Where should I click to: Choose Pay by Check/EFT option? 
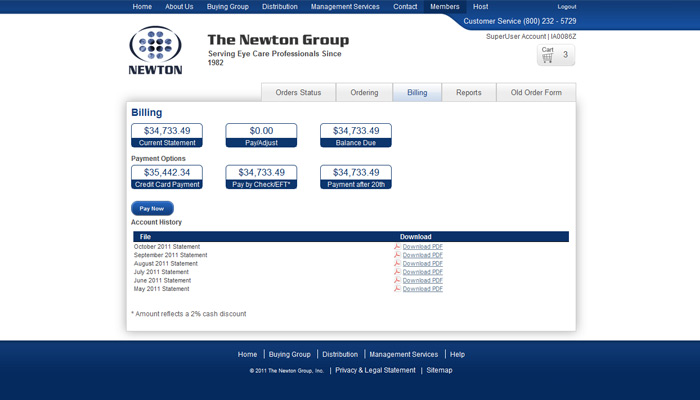coord(261,177)
